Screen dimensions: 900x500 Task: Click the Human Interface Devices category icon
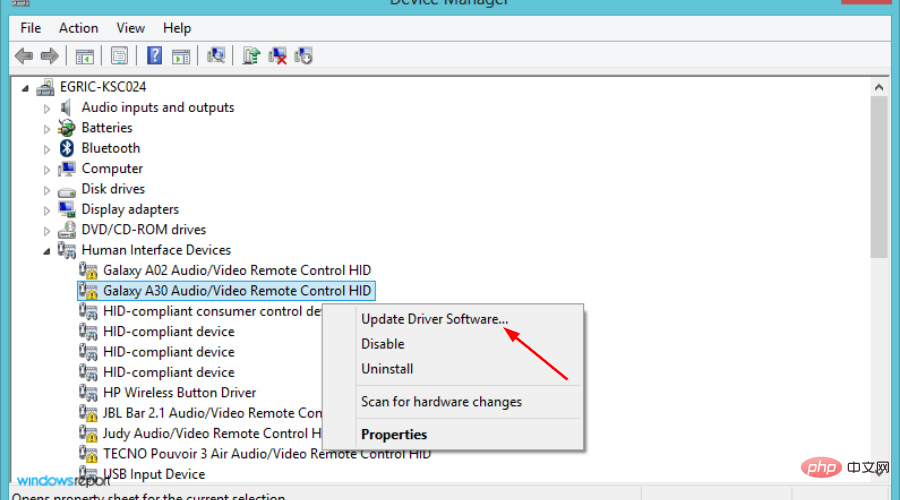[67, 250]
